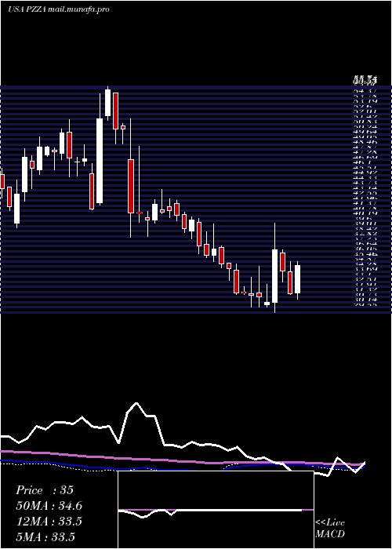Click the 30.14 price axis label
The width and height of the screenshot is (392, 549).
tap(365, 300)
